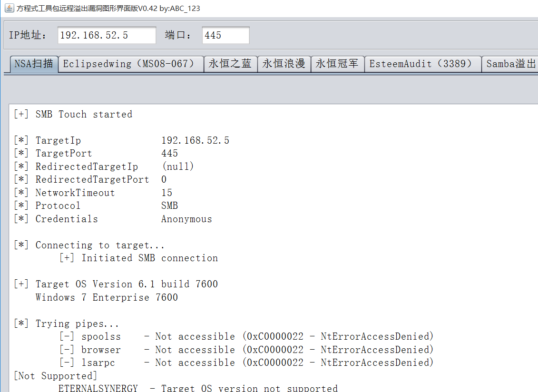Click the IP地址 label
This screenshot has height=392, width=538.
point(27,35)
